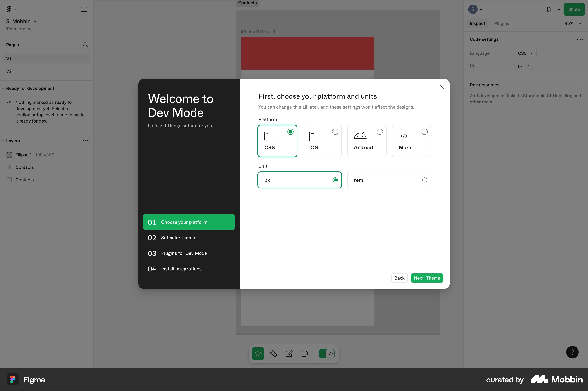
Task: Click the red rectangle on canvas
Action: 308,53
